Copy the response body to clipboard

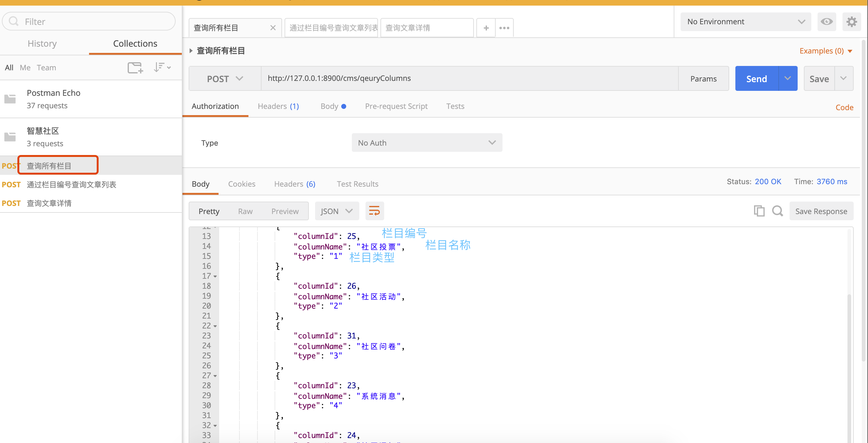(x=759, y=211)
